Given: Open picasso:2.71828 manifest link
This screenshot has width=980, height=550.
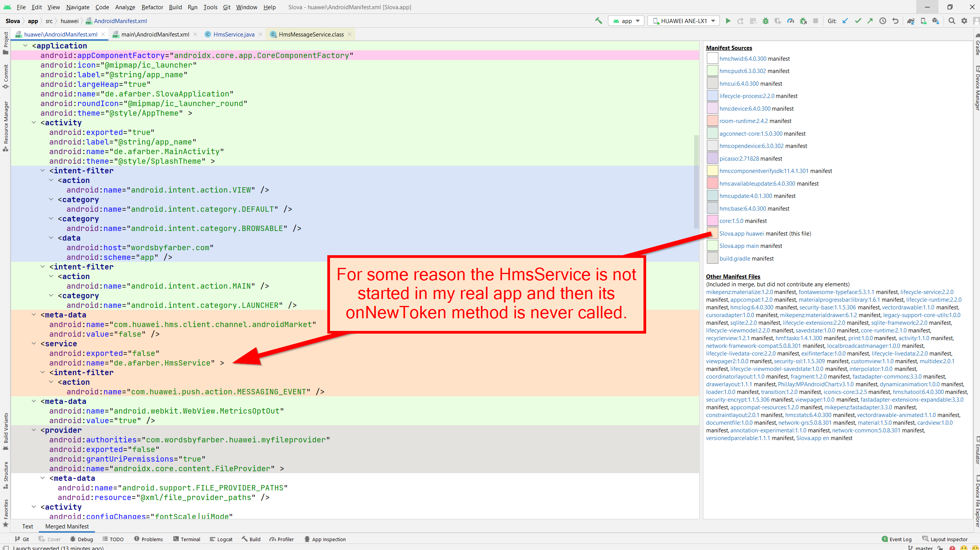Looking at the screenshot, I should [x=739, y=159].
